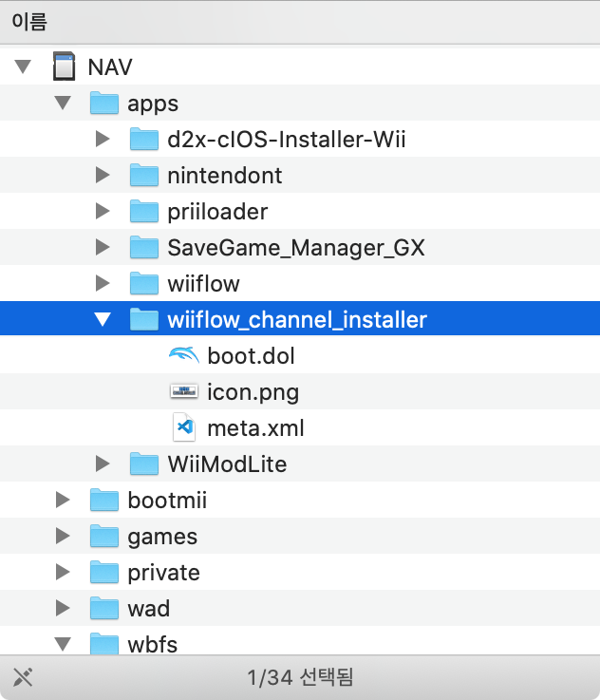The image size is (600, 700).
Task: Collapse the apps folder
Action: (x=63, y=103)
